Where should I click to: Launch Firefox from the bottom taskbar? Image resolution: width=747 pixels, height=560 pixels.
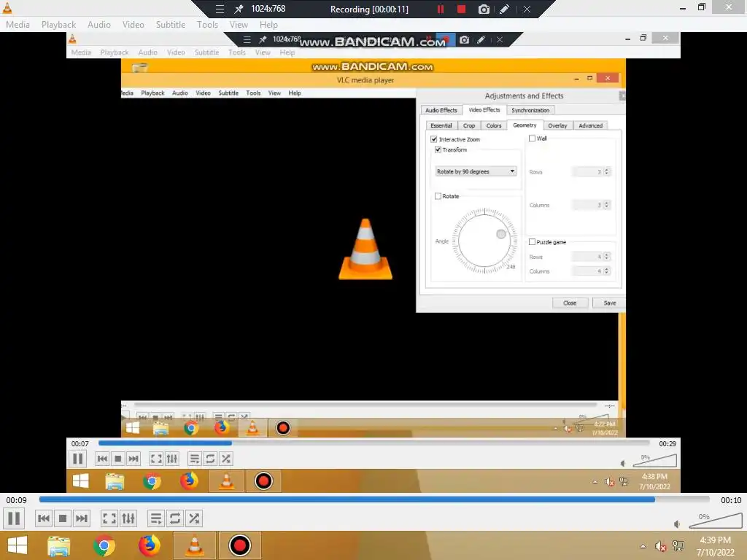149,545
